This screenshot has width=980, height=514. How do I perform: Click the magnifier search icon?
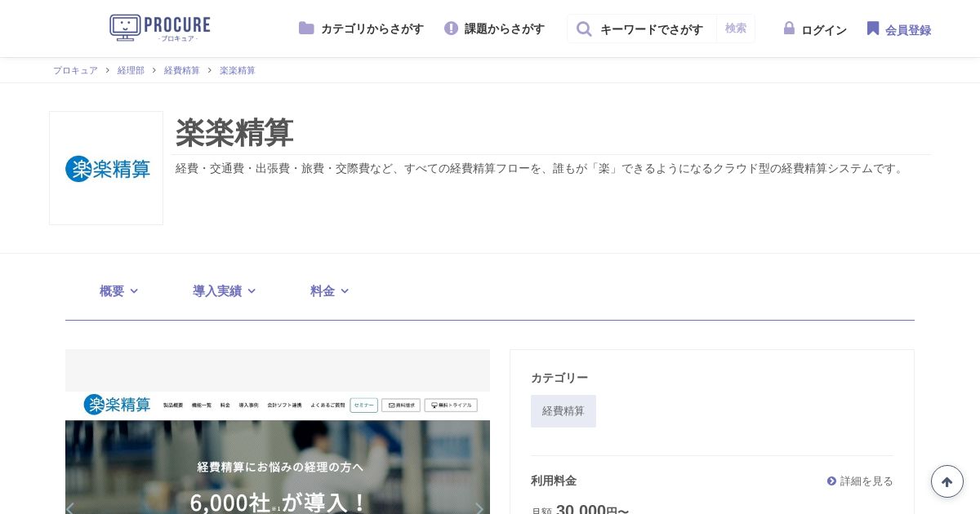(584, 29)
